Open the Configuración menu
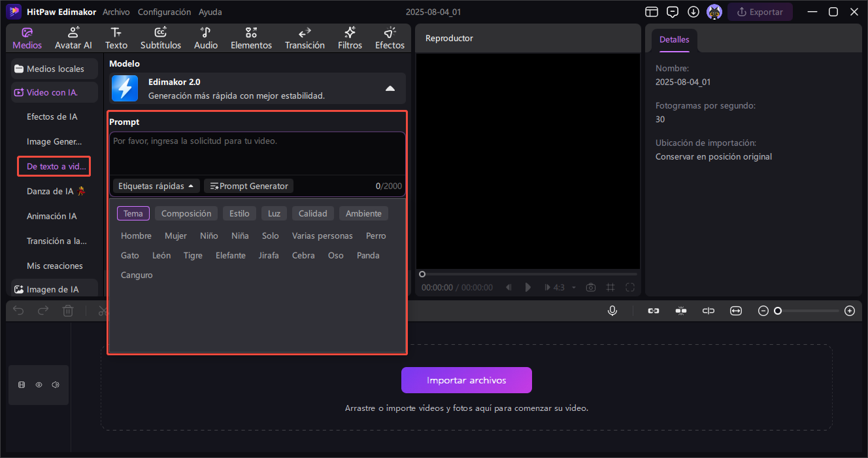 [165, 12]
